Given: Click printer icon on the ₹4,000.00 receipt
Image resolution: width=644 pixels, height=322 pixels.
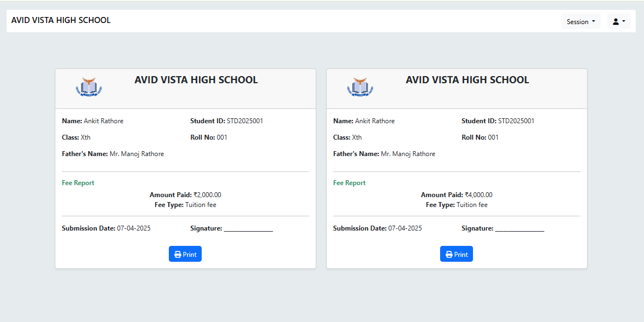Looking at the screenshot, I should [x=449, y=254].
